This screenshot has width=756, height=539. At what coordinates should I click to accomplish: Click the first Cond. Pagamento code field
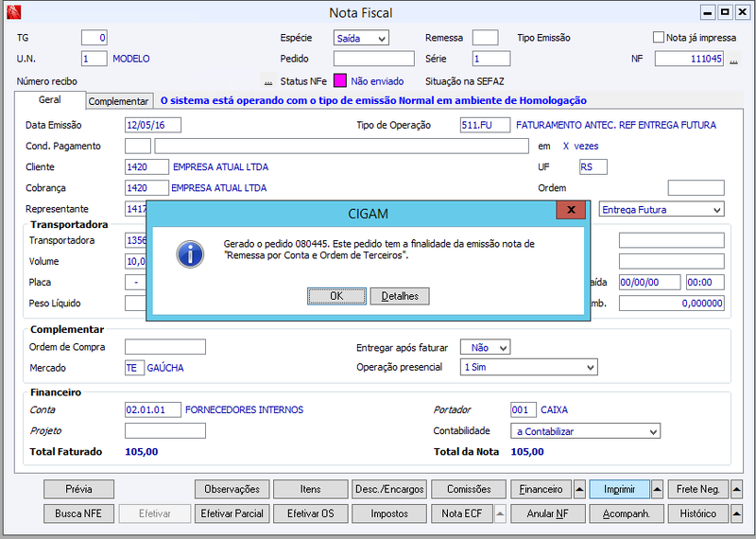pos(138,147)
